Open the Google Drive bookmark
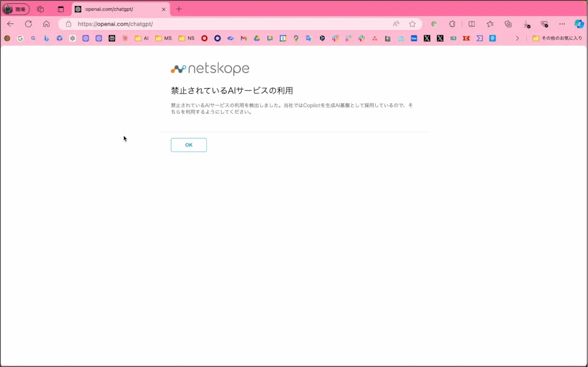Viewport: 588px width, 367px height. coord(257,38)
